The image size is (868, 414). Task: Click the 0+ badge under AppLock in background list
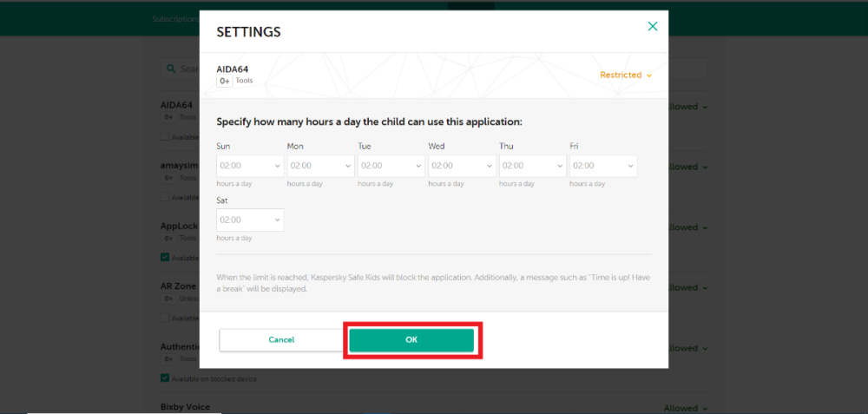pos(168,238)
